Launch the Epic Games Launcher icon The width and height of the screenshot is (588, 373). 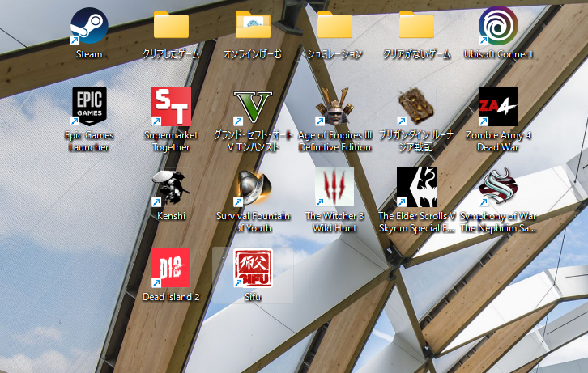89,106
